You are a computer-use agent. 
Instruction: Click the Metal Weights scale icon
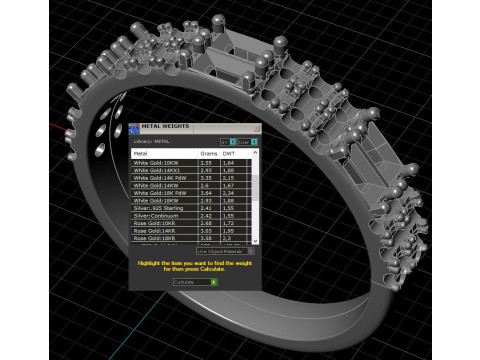(x=134, y=128)
